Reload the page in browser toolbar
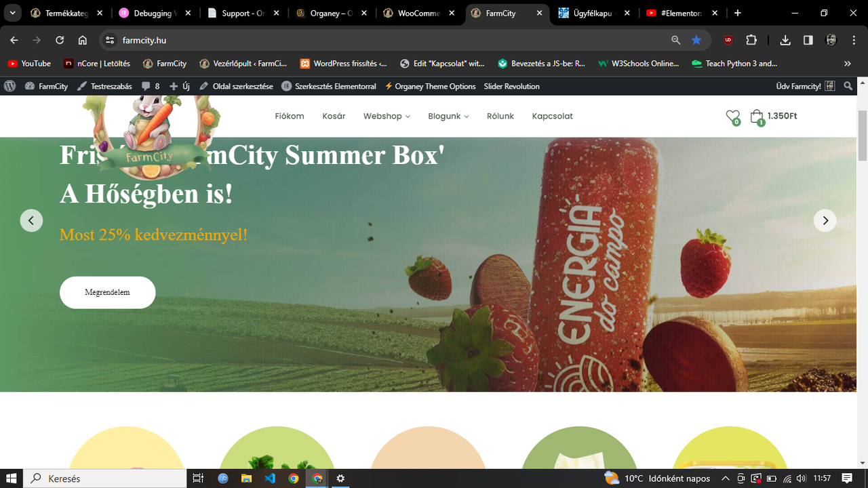Image resolution: width=868 pixels, height=488 pixels. 60,40
